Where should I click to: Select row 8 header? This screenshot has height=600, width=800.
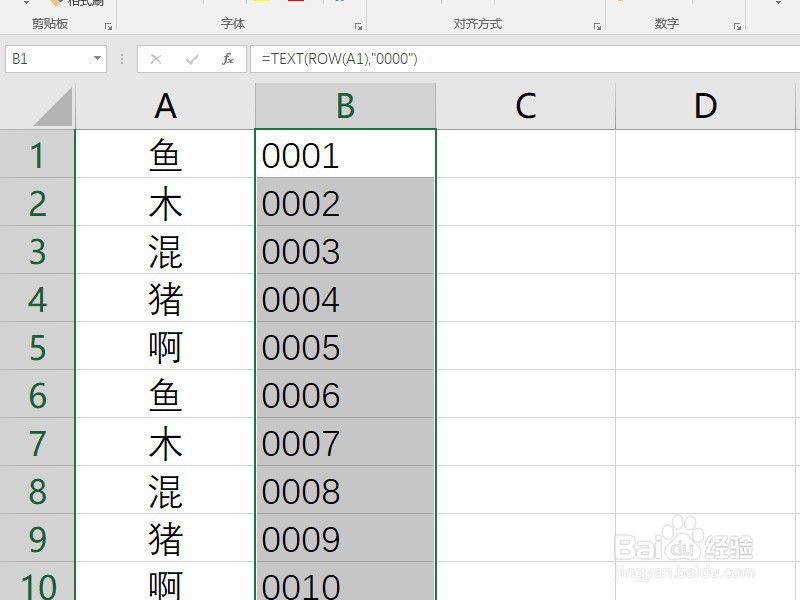[x=37, y=490]
